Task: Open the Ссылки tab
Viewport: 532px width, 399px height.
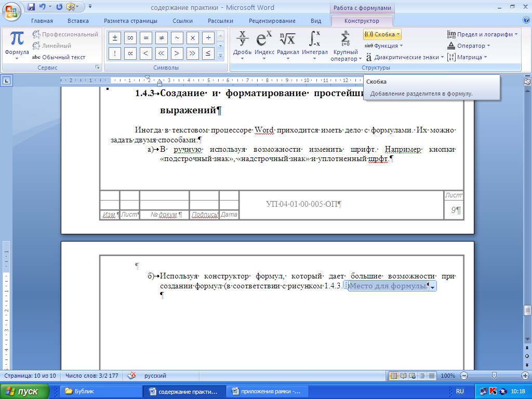Action: pyautogui.click(x=182, y=21)
